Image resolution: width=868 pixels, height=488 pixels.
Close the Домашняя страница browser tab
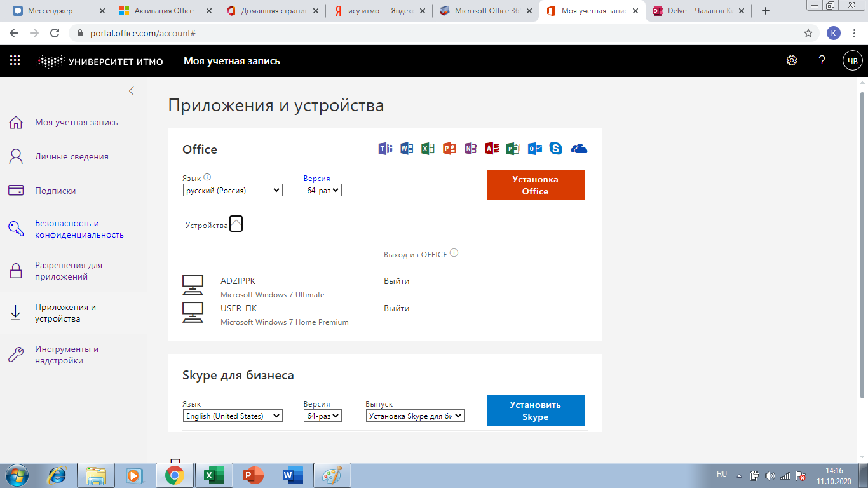pos(316,11)
